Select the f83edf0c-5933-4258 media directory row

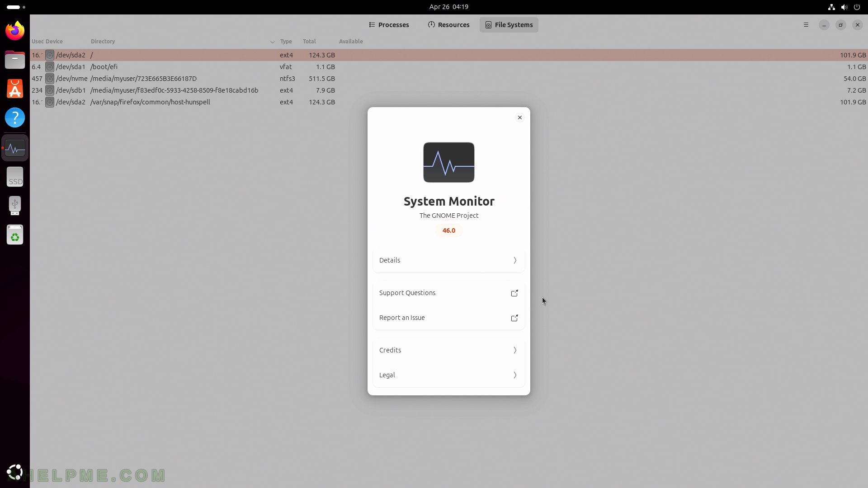tap(449, 90)
